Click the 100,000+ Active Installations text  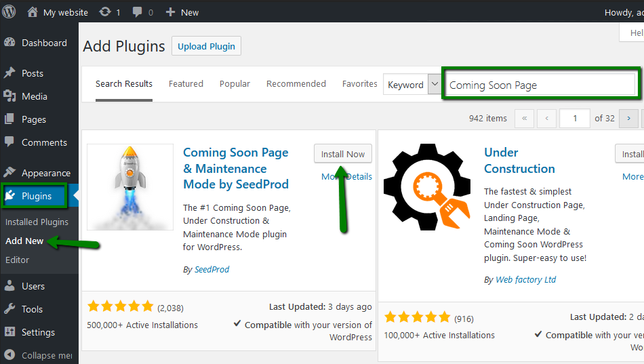[x=439, y=336]
